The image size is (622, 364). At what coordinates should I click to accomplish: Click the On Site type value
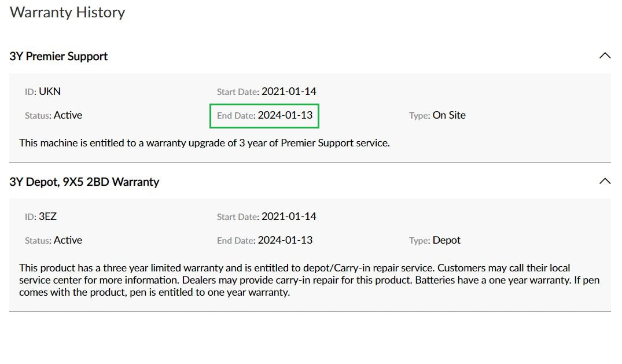(x=449, y=115)
